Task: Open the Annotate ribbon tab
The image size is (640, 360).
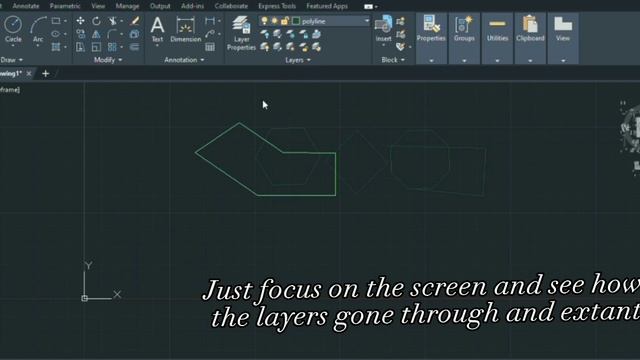Action: click(x=26, y=6)
